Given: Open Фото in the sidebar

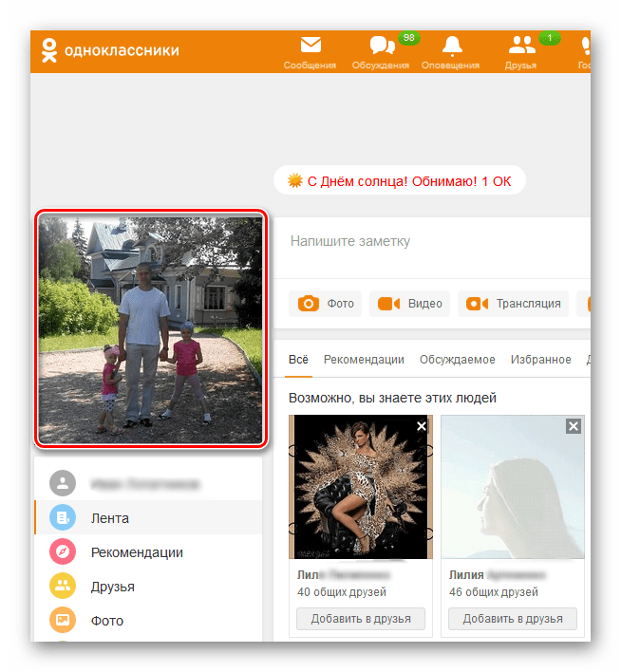Looking at the screenshot, I should tap(148, 620).
